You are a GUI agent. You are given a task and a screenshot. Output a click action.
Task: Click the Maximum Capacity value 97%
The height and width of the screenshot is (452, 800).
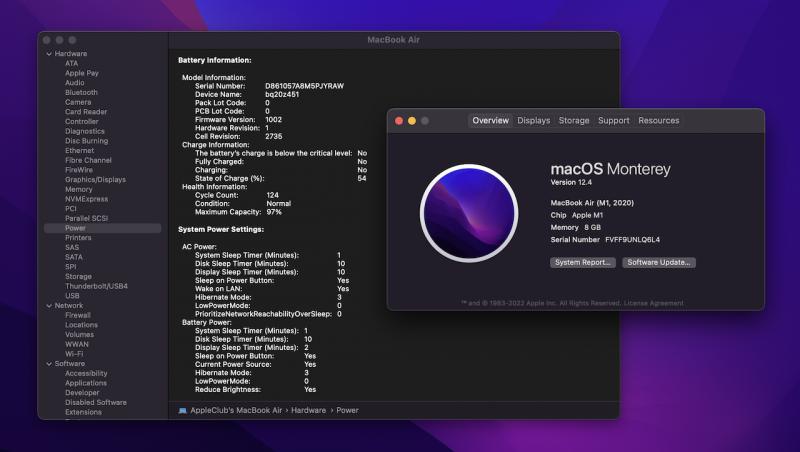(274, 212)
